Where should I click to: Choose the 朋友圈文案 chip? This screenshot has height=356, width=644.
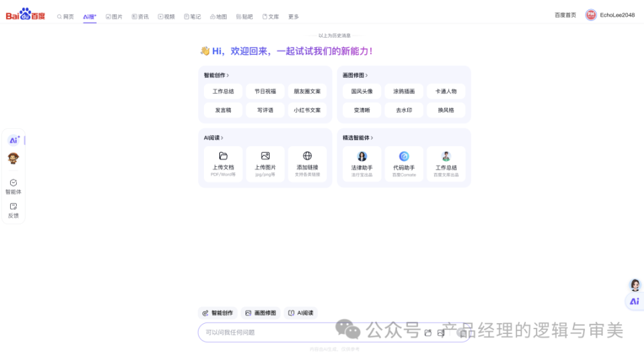point(307,92)
